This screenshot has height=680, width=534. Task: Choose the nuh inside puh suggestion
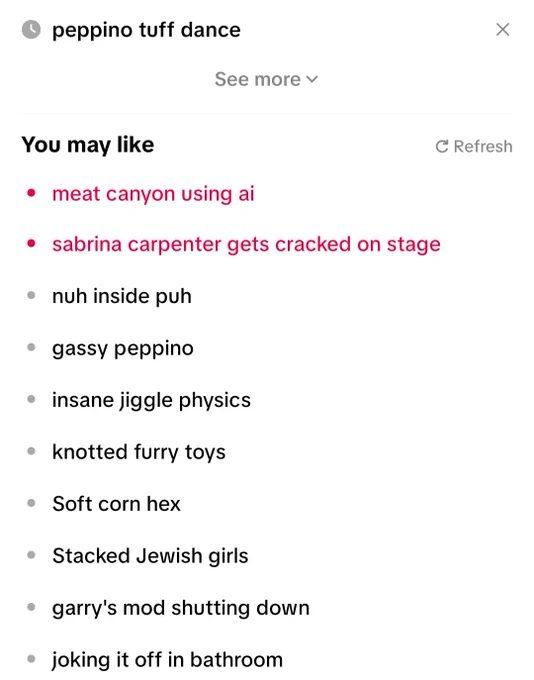click(x=121, y=296)
